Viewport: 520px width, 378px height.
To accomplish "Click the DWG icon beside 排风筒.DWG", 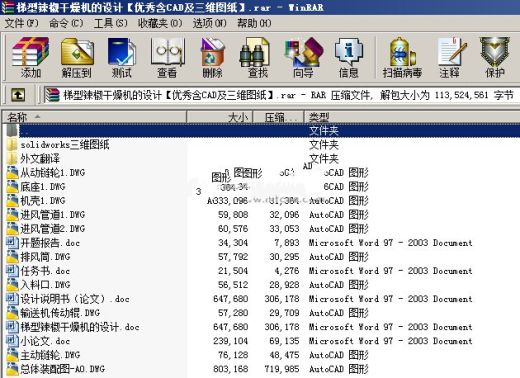I will [x=12, y=257].
